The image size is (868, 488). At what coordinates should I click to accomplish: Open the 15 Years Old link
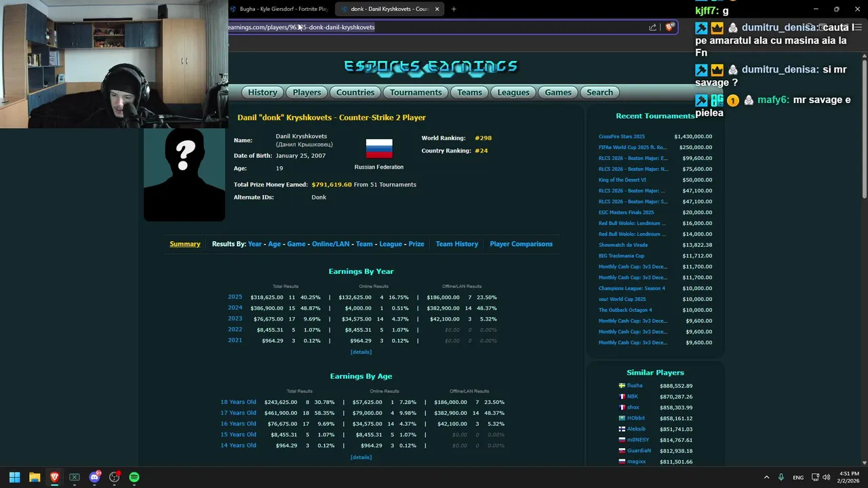point(238,434)
